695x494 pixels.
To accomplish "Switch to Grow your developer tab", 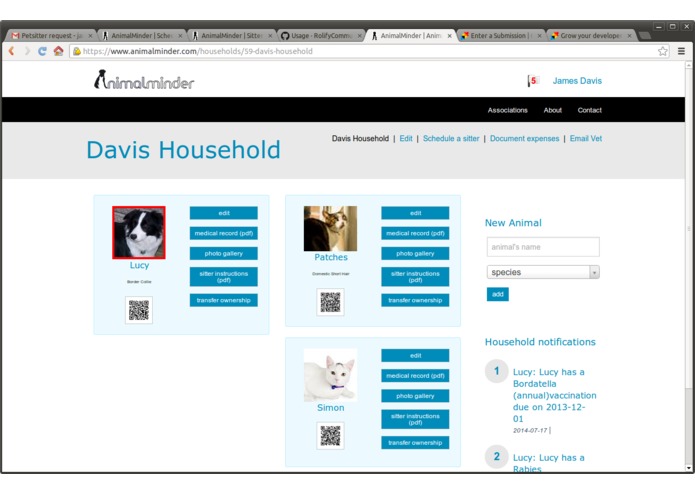I will click(x=590, y=35).
